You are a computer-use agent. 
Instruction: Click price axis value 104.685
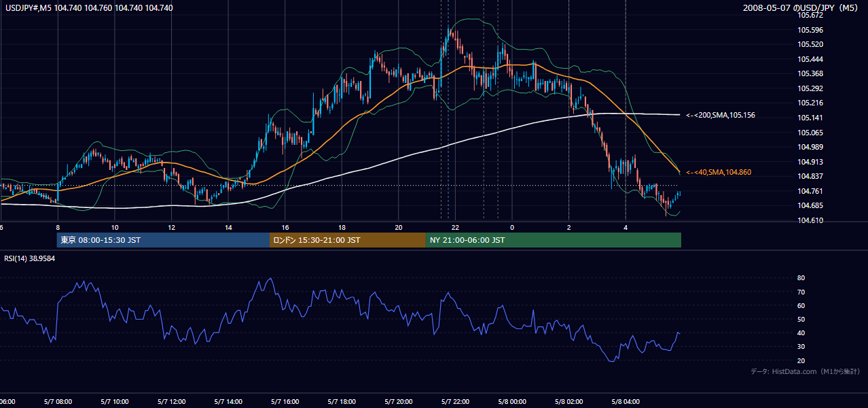tap(810, 206)
